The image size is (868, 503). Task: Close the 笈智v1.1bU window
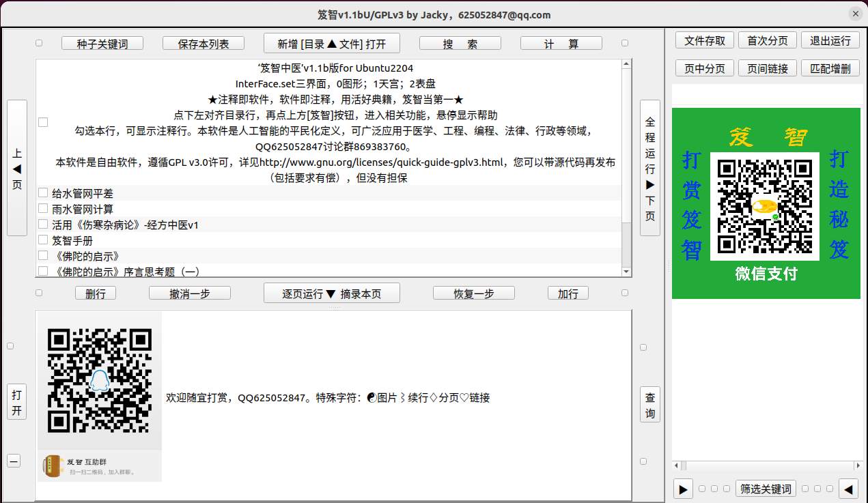(855, 14)
